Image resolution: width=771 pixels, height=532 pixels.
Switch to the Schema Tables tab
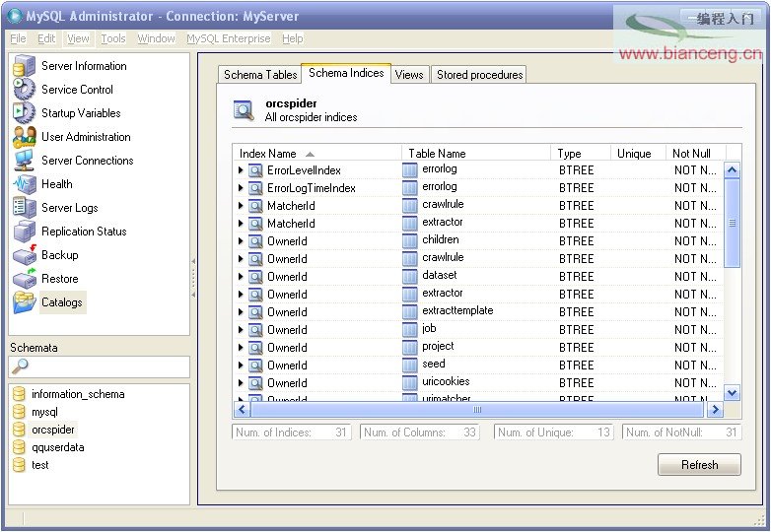tap(260, 75)
